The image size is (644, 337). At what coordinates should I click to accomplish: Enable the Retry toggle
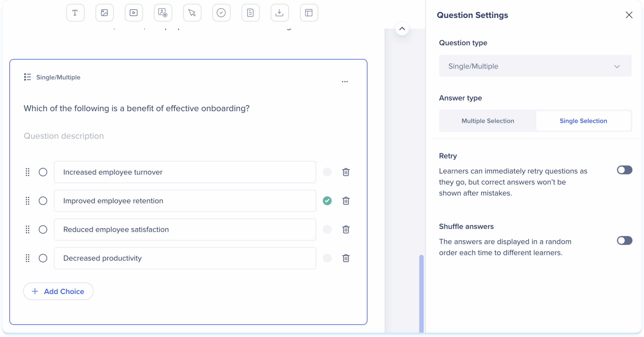(x=624, y=170)
